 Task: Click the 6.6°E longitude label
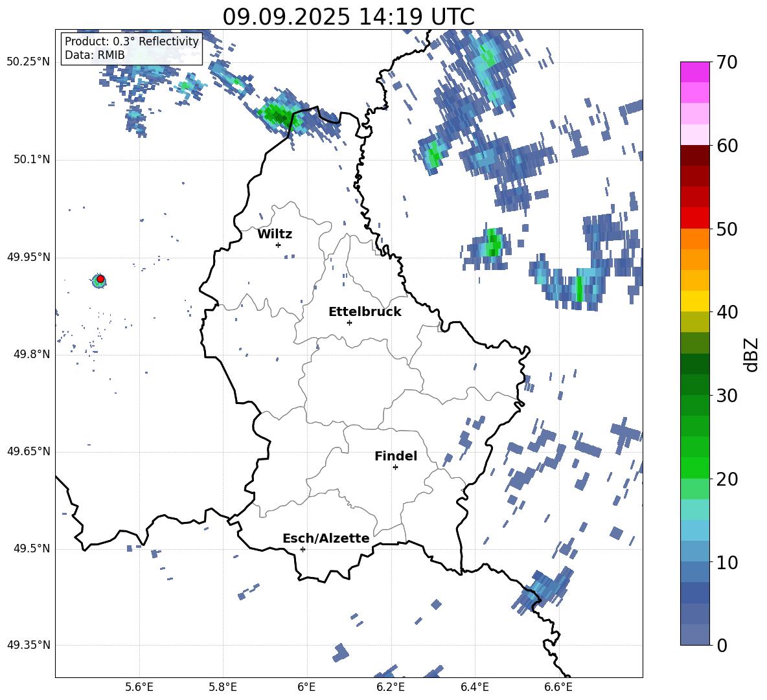click(x=558, y=687)
